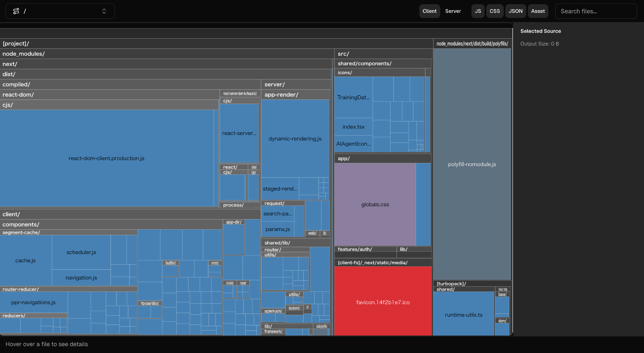Select the scheduler.js block
The width and height of the screenshot is (644, 353).
(x=81, y=252)
